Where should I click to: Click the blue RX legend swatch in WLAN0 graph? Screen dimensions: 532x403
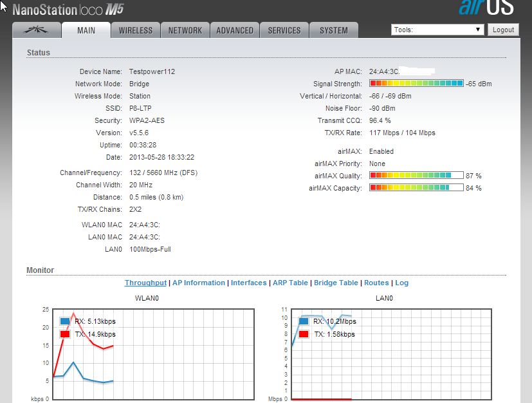pos(65,321)
